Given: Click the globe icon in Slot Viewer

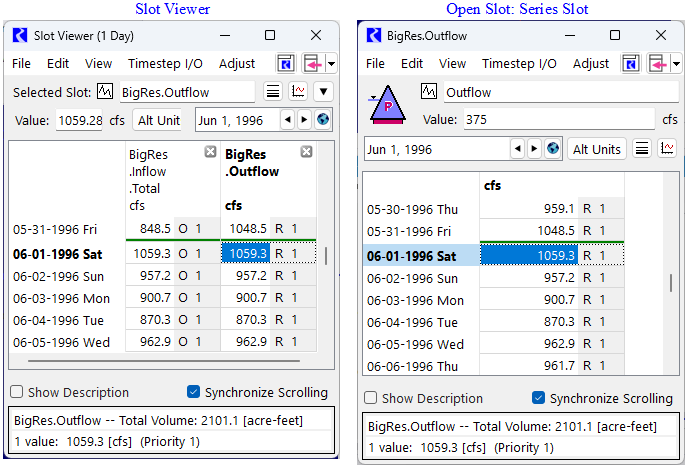Looking at the screenshot, I should tap(322, 120).
